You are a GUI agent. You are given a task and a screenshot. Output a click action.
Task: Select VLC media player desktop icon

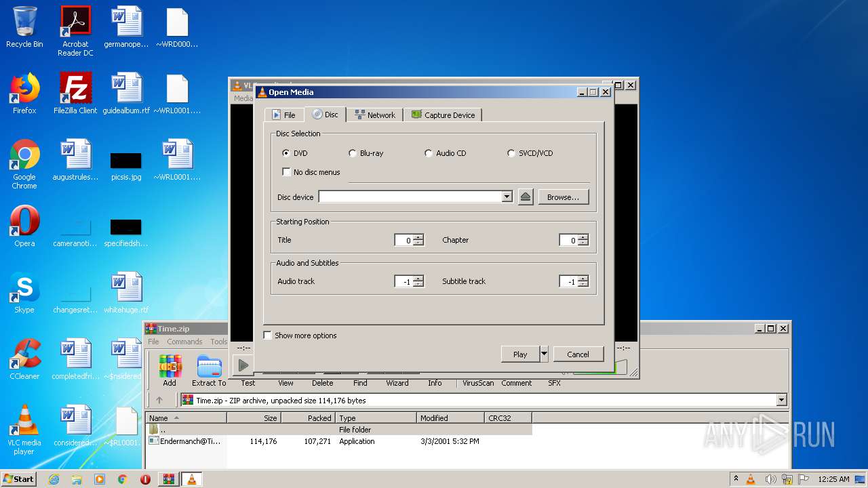pyautogui.click(x=24, y=430)
